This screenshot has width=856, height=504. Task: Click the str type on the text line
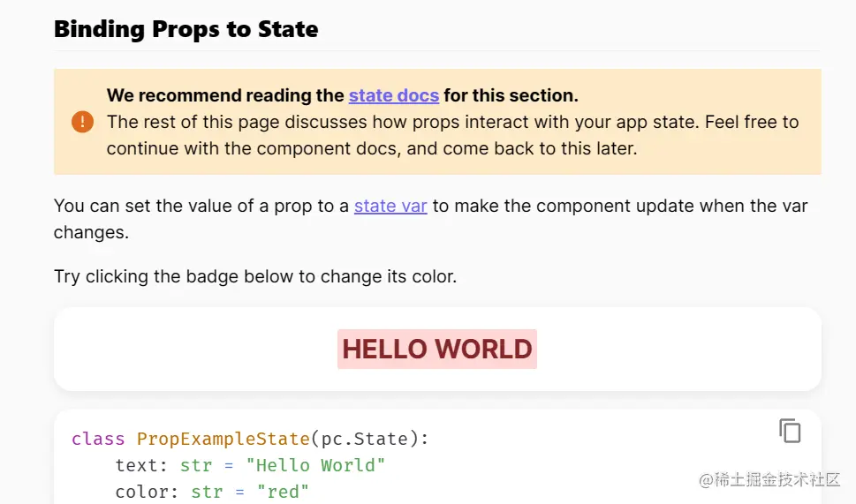tap(196, 465)
